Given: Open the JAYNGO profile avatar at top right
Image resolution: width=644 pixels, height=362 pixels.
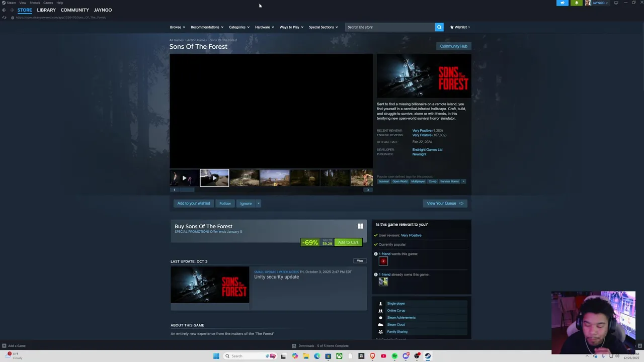Looking at the screenshot, I should 588,3.
